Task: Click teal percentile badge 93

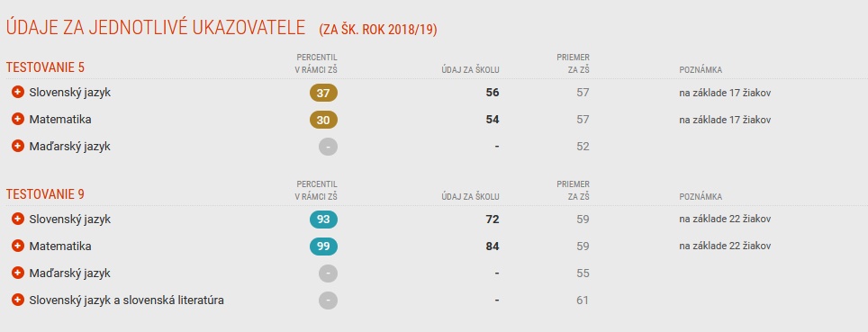Action: 323,220
